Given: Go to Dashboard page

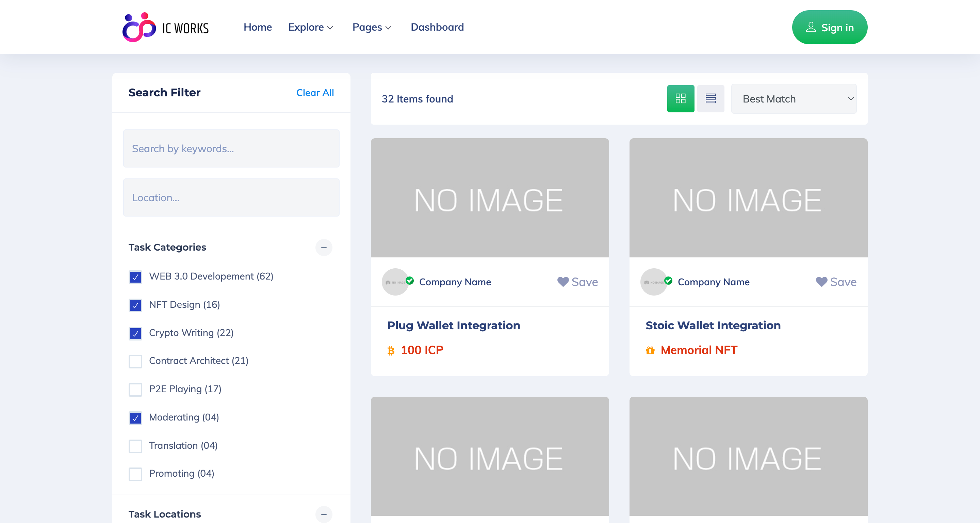Looking at the screenshot, I should click(437, 27).
